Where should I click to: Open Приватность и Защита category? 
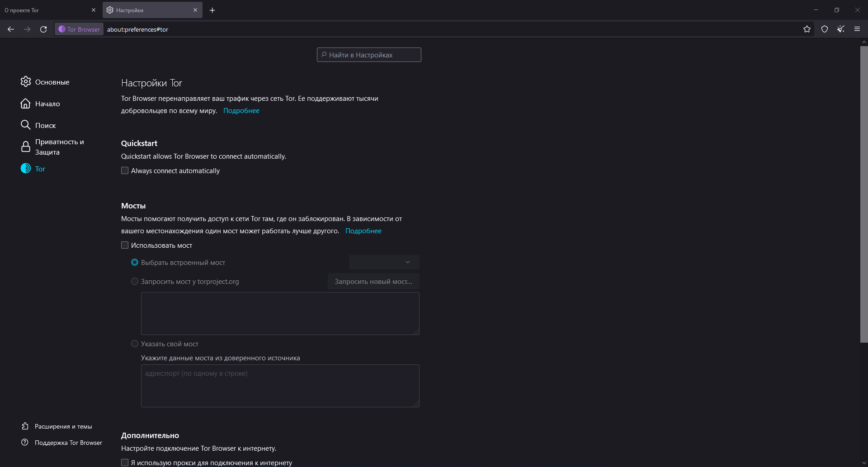[59, 147]
